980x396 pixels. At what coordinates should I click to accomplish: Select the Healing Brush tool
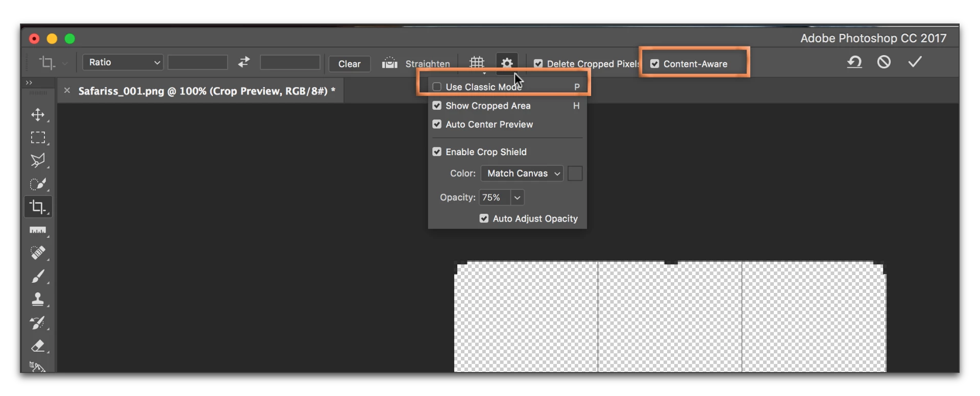pos(38,253)
